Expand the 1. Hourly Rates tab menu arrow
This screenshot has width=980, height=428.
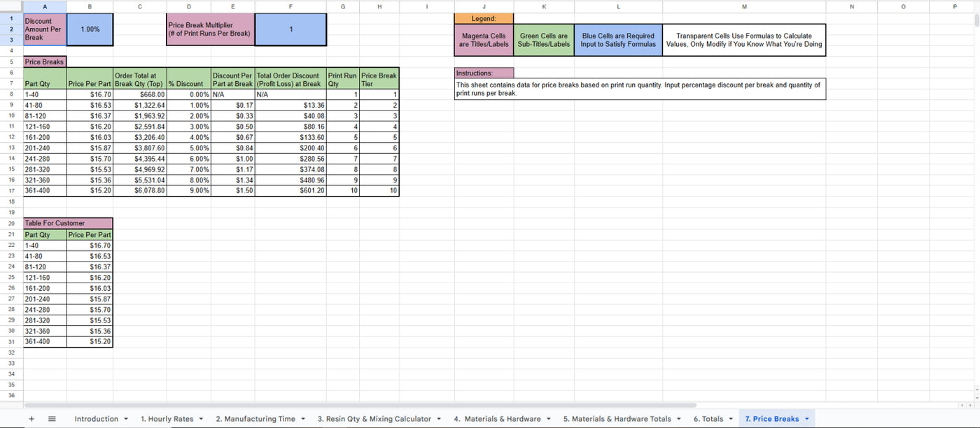(201, 419)
